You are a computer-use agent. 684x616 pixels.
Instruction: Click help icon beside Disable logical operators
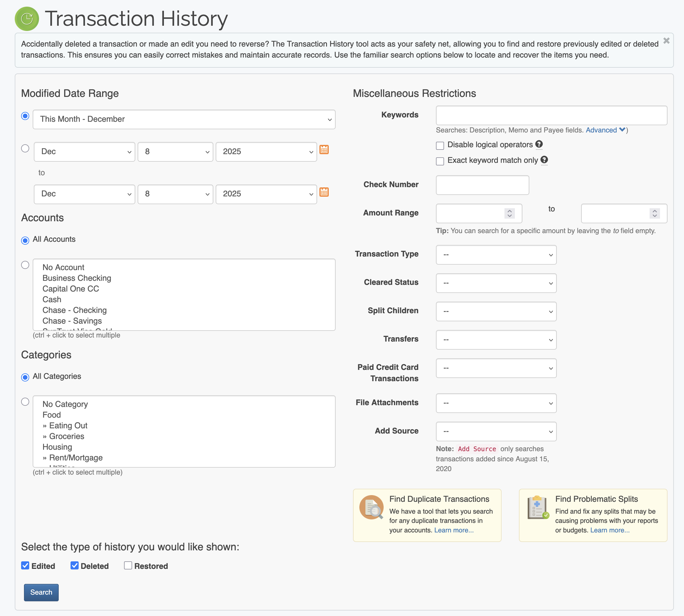click(539, 144)
